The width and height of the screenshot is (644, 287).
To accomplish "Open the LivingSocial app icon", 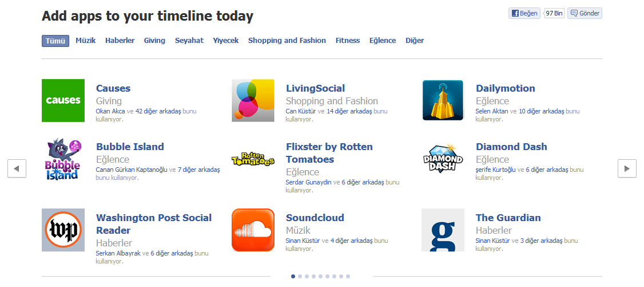I will [x=253, y=100].
